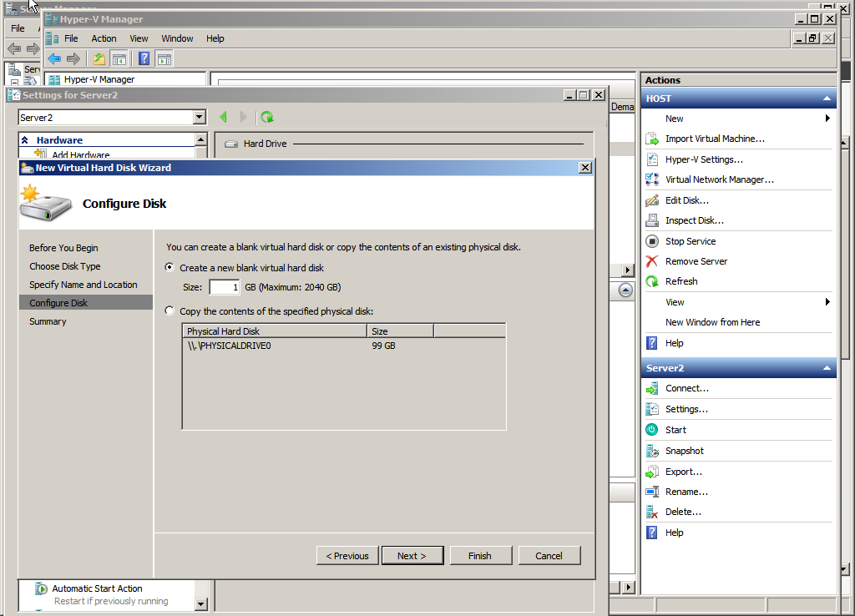Image resolution: width=855 pixels, height=616 pixels.
Task: Click the red X Remove Server icon
Action: [652, 261]
